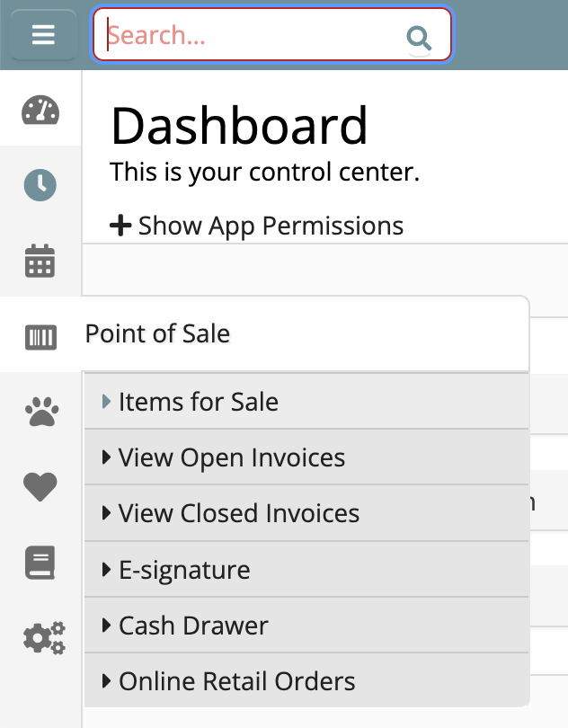Click the Show App Permissions link
The image size is (568, 728).
click(270, 226)
